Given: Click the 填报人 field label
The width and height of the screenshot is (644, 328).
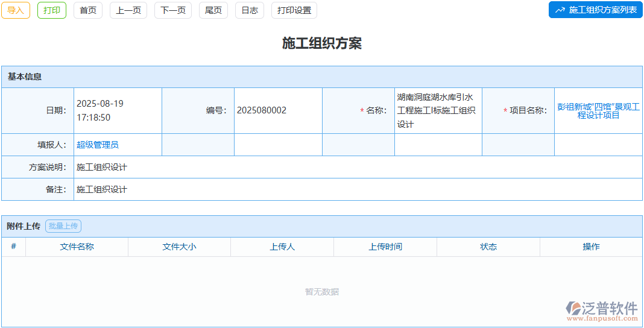Looking at the screenshot, I should click(52, 145).
